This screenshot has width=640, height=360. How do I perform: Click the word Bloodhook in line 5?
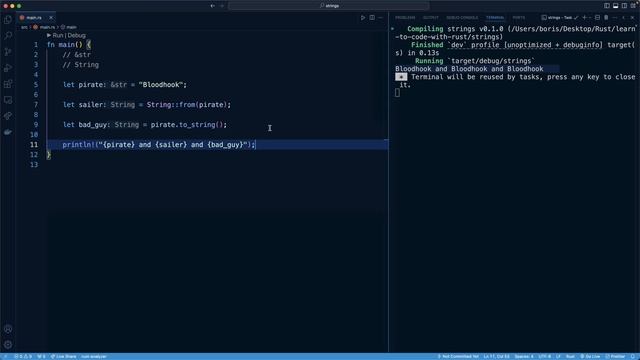click(161, 84)
